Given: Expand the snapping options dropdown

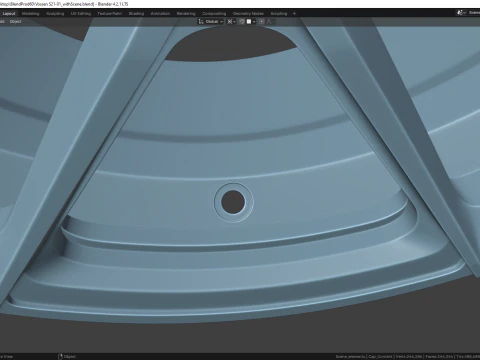Looking at the screenshot, I should (251, 22).
